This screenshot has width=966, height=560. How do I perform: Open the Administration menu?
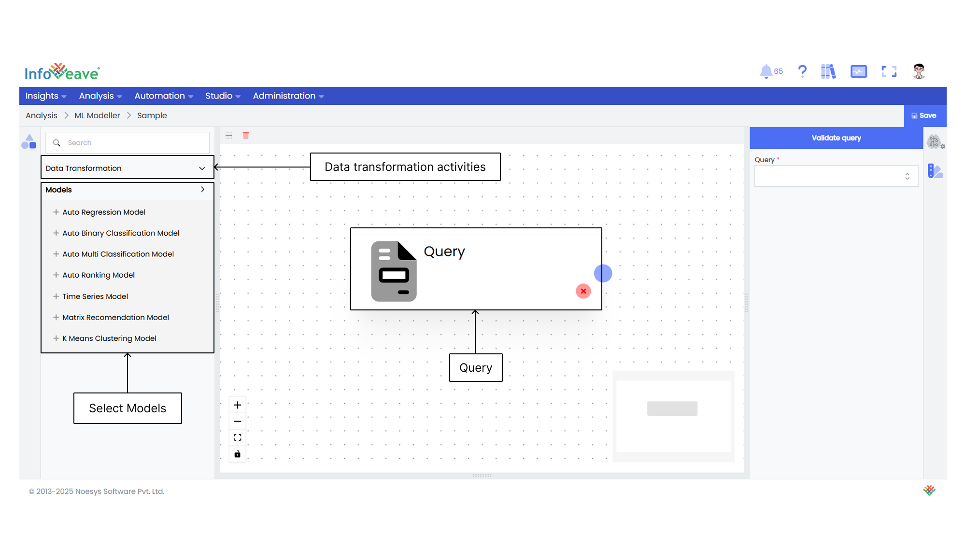pyautogui.click(x=288, y=96)
